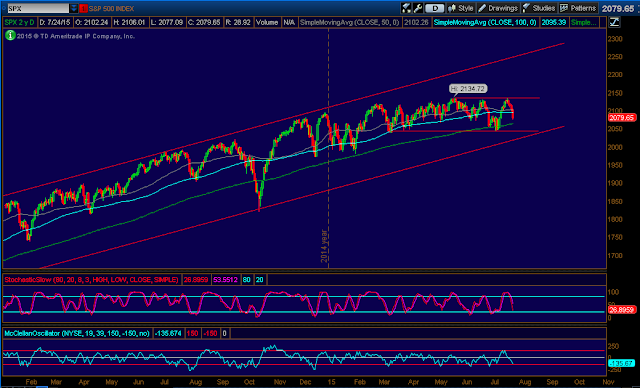
Task: Click the Hi: 2134.72 price bubble
Action: tap(468, 89)
